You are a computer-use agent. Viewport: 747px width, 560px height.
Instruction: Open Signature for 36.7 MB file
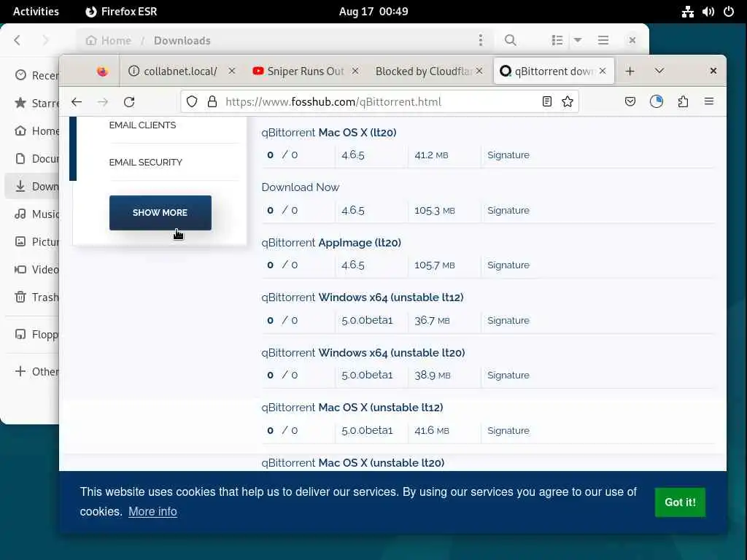pos(508,321)
